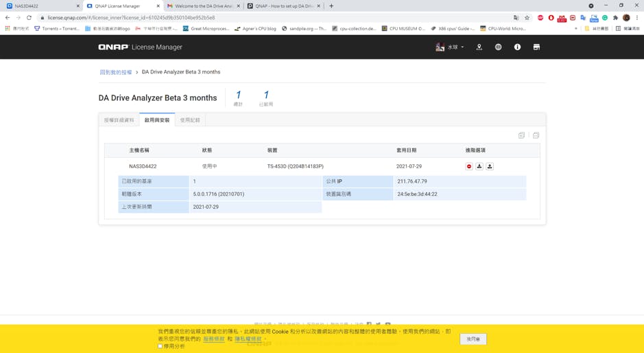Switch to the 使用記錄 tab
644x353 pixels.
[190, 120]
